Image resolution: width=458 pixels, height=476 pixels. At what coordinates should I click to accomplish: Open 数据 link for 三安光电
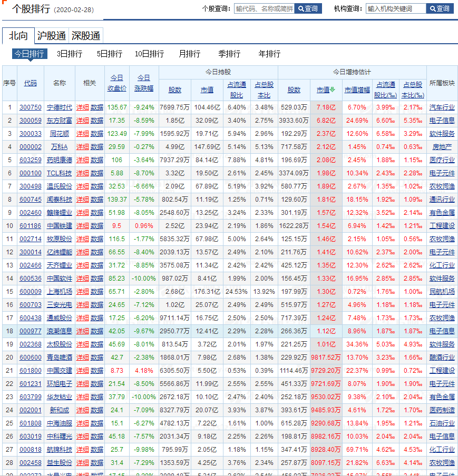coord(96,305)
